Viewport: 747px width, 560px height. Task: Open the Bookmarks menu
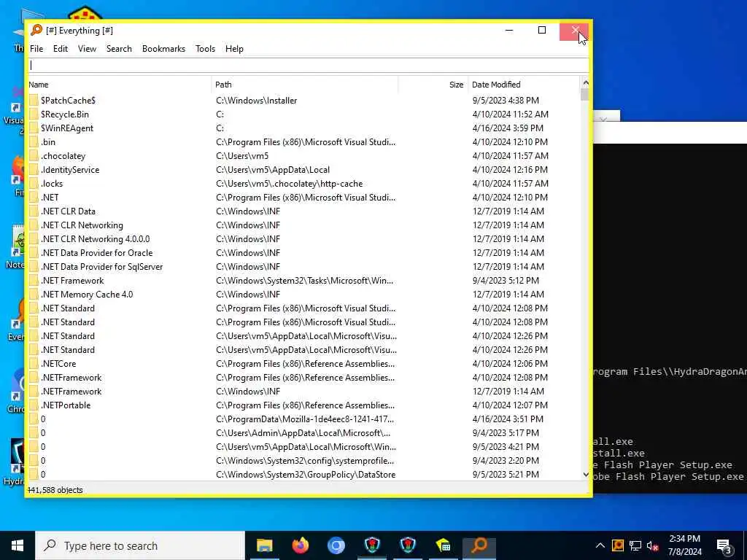coord(163,49)
